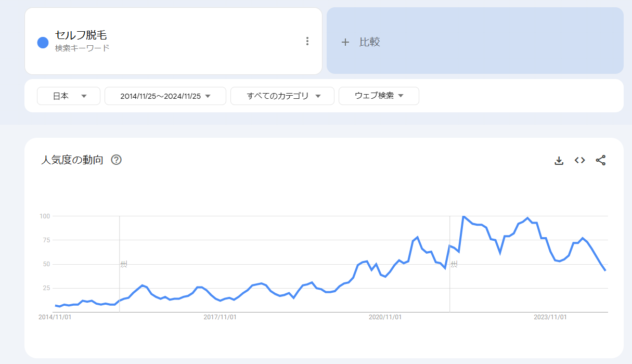Download the trend data as CSV
The width and height of the screenshot is (632, 364).
(559, 160)
